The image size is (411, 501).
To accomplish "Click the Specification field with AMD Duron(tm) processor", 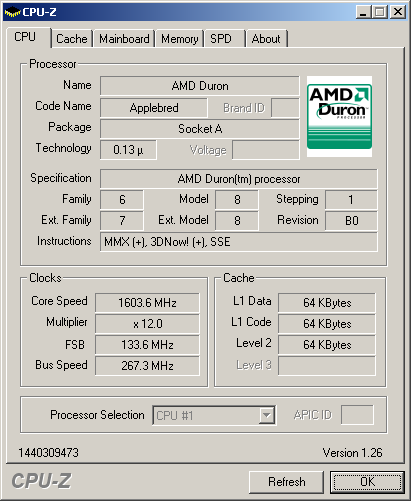I will tap(239, 179).
